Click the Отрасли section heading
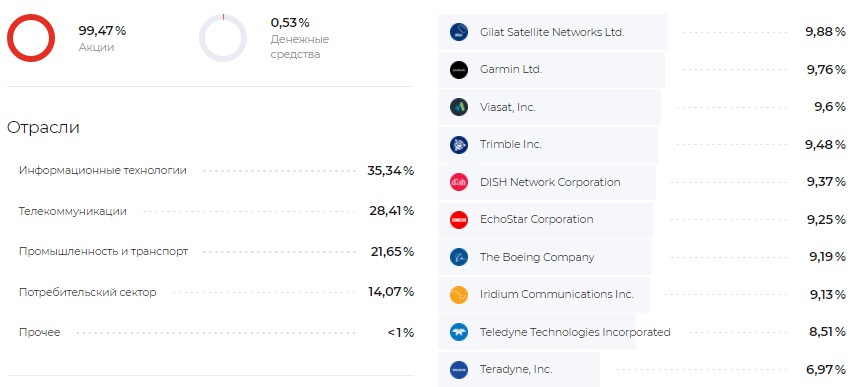Screen dimensions: 864x387 coord(43,127)
